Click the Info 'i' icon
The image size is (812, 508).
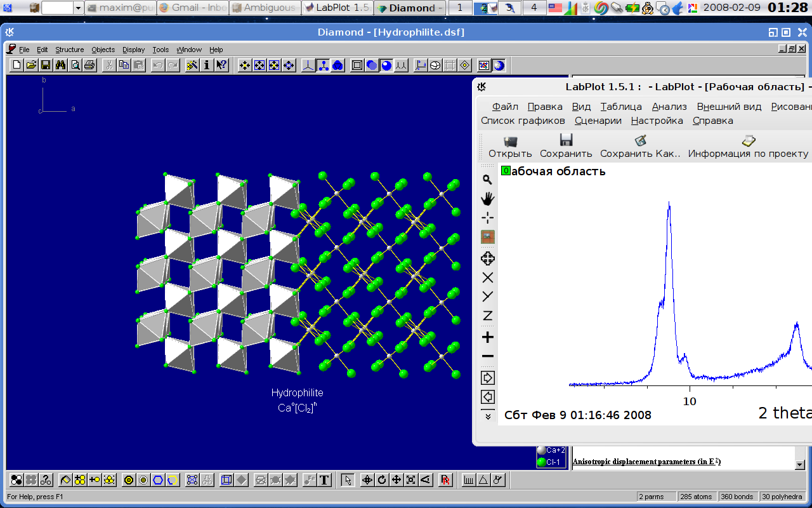[207, 65]
